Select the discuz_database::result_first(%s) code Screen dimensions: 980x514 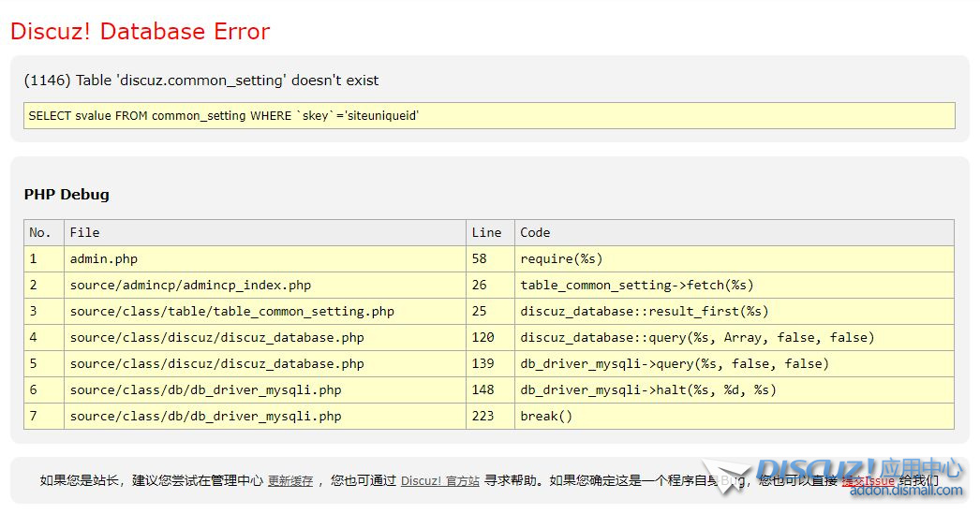(645, 311)
